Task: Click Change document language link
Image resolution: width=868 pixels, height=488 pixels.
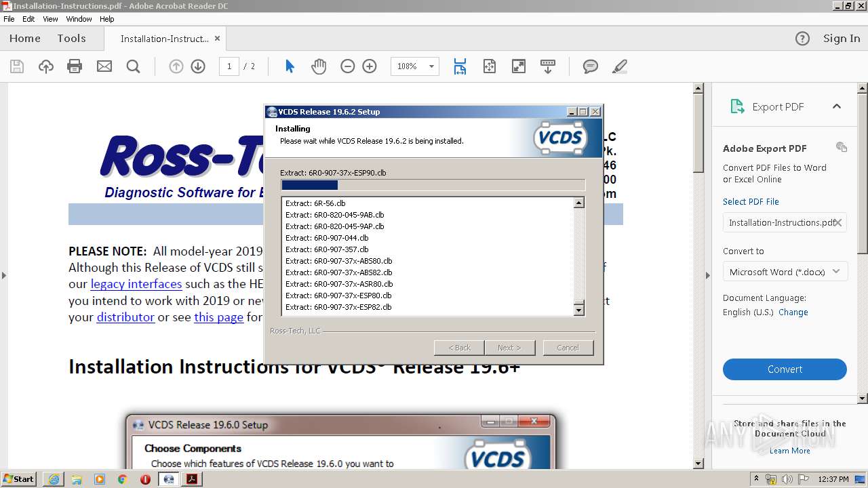Action: [x=793, y=312]
